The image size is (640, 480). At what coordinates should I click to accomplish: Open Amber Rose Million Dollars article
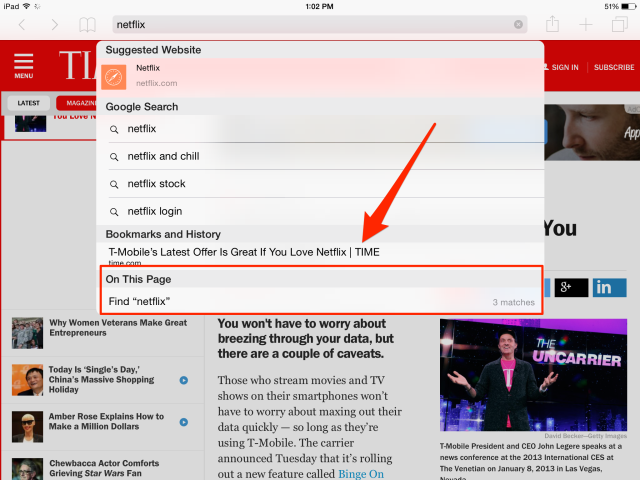106,421
